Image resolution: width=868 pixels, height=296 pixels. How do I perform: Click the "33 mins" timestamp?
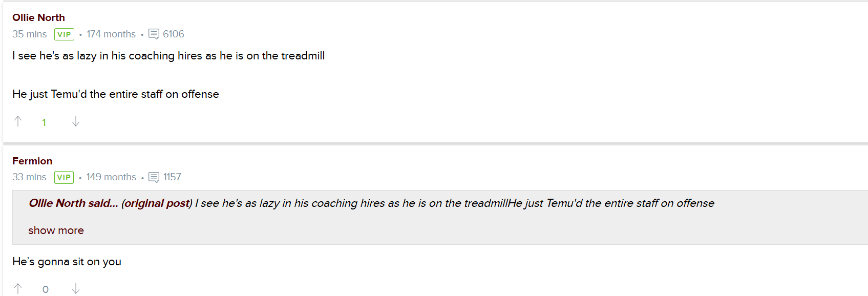coord(29,177)
